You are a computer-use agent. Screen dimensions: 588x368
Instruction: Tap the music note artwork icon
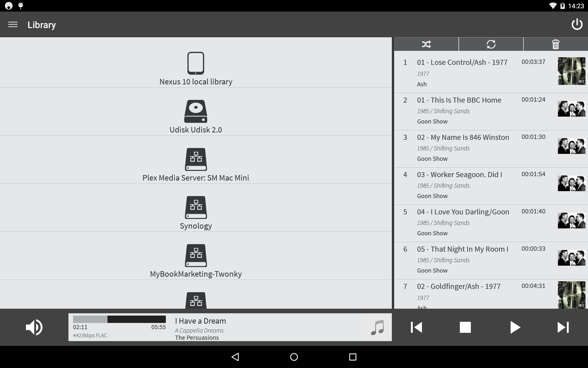tap(377, 327)
